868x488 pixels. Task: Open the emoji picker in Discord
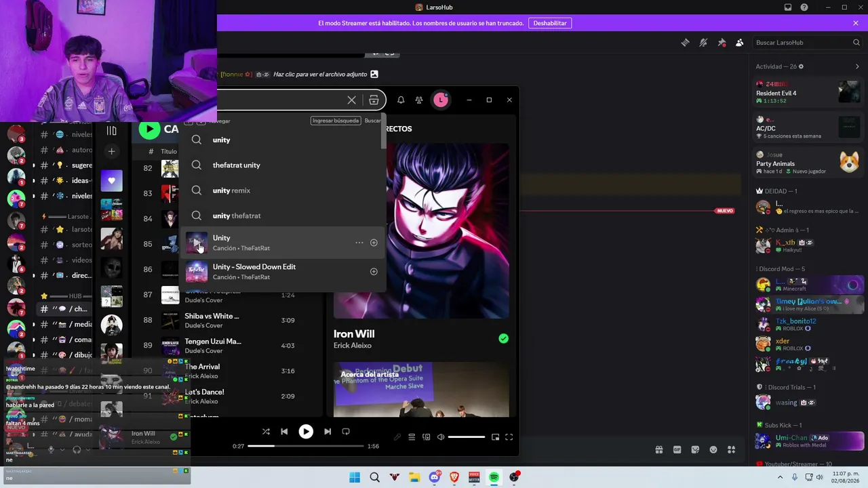pyautogui.click(x=713, y=449)
